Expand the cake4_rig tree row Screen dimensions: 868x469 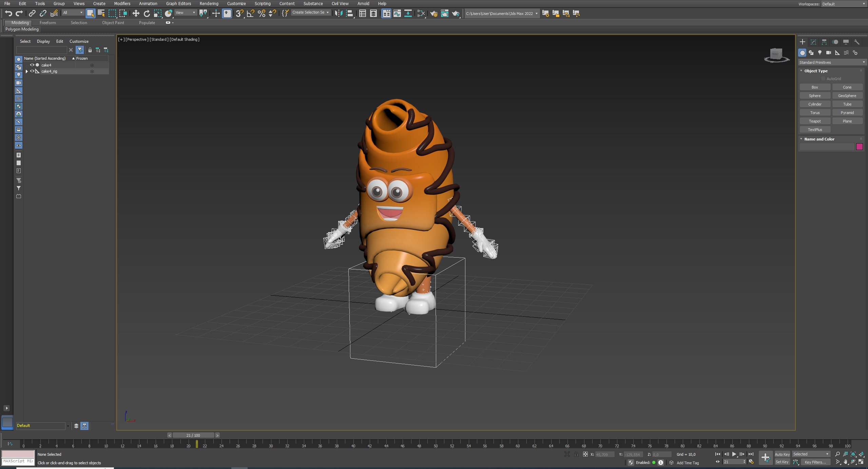[27, 71]
